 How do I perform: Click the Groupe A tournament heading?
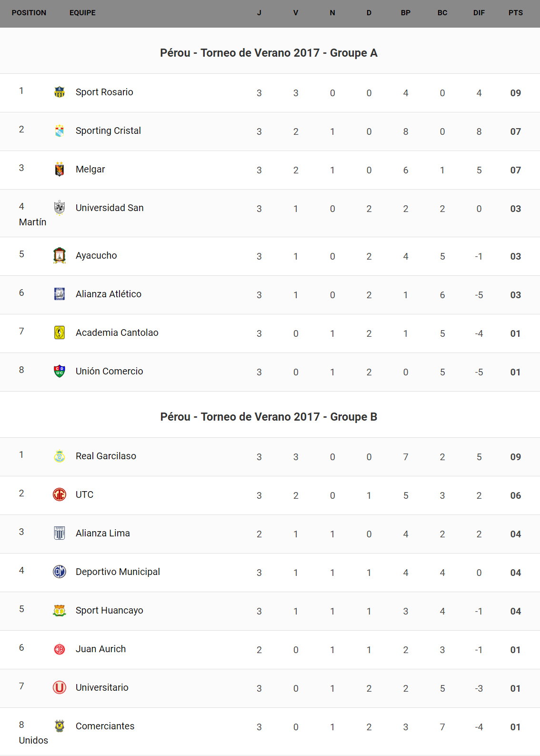(x=269, y=53)
